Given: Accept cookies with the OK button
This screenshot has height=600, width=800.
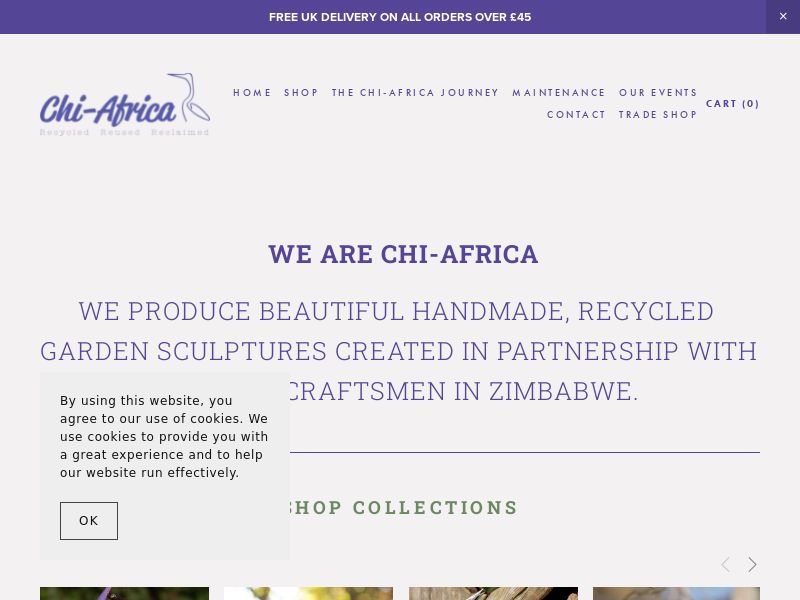Looking at the screenshot, I should 89,521.
